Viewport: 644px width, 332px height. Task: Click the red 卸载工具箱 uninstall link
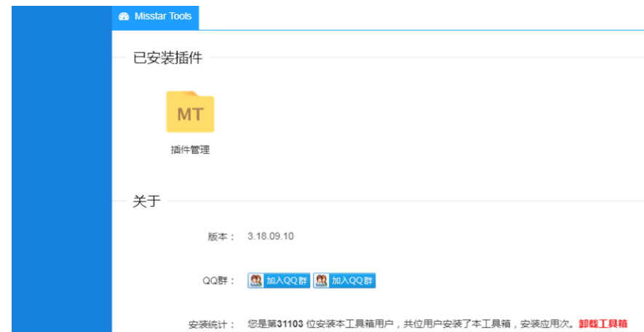603,324
